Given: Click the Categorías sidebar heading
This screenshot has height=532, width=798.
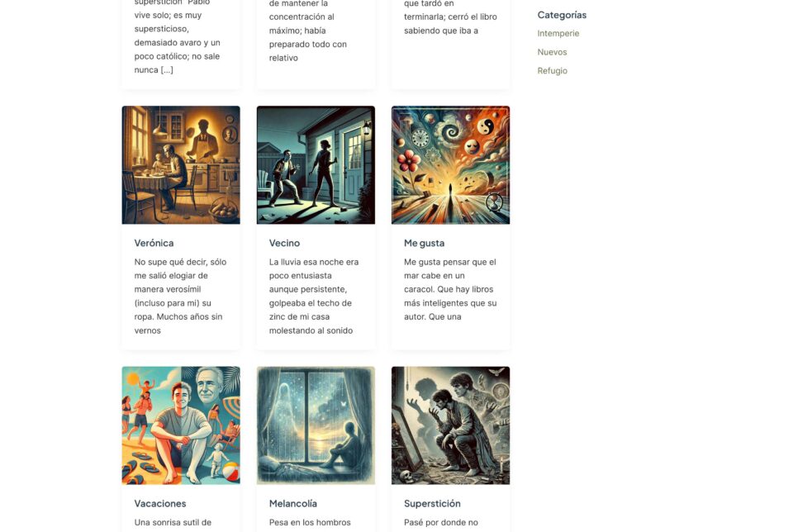Looking at the screenshot, I should coord(562,15).
